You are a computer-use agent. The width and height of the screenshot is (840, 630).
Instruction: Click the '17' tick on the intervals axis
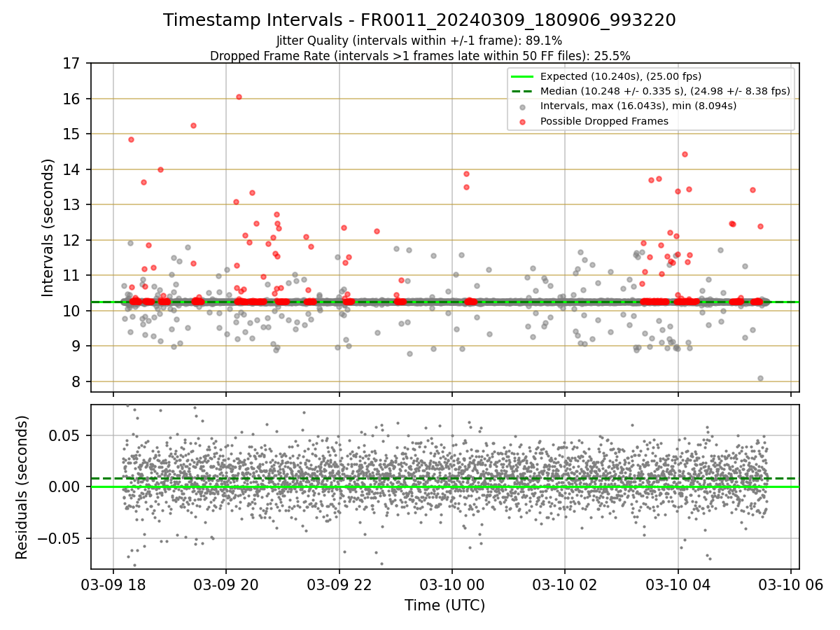tap(73, 64)
